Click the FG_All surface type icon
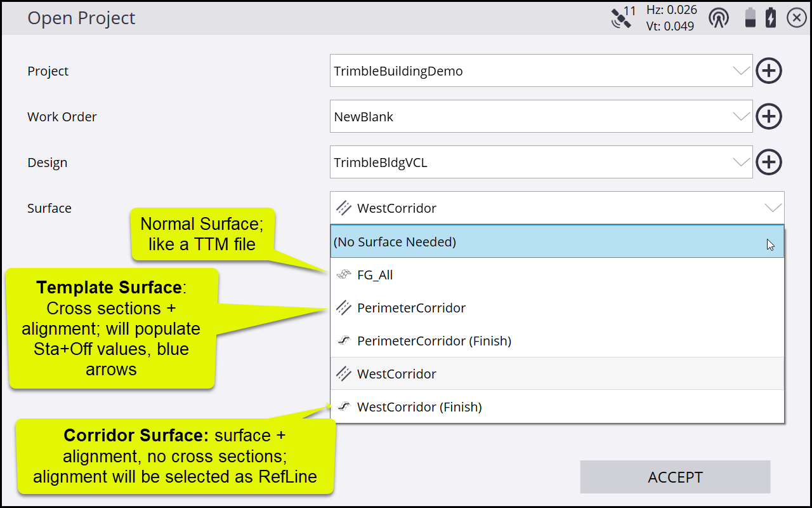This screenshot has width=812, height=508. click(343, 275)
